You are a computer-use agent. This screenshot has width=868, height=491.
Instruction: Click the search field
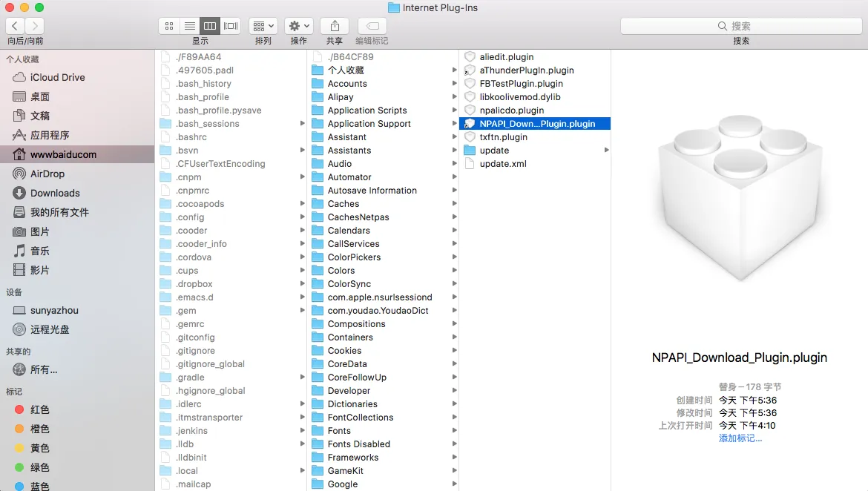coord(740,26)
